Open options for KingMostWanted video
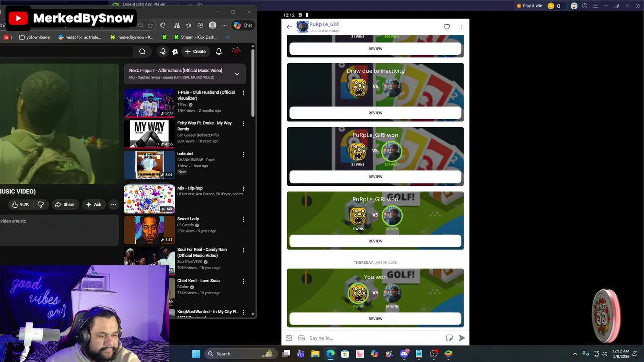This screenshot has height=362, width=644. [x=243, y=312]
